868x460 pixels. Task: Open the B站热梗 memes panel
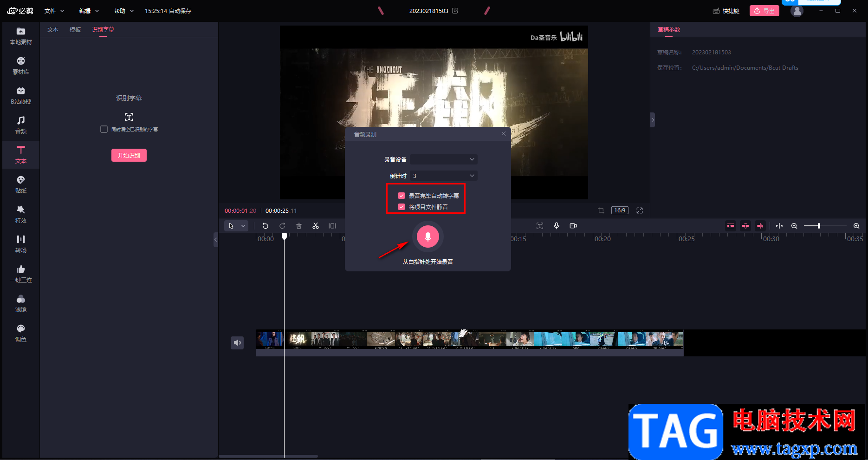tap(21, 95)
